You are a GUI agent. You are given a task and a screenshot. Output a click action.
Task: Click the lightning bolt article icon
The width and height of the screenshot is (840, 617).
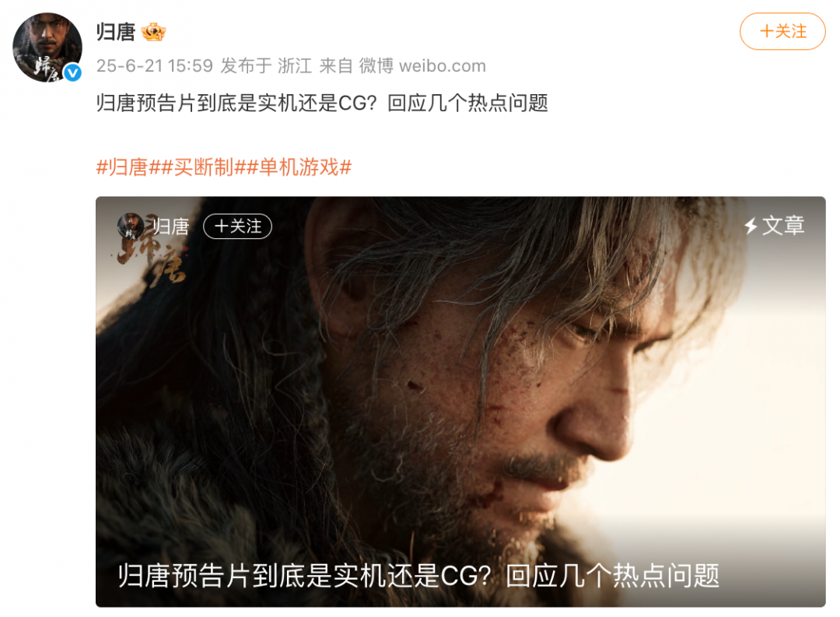point(751,226)
